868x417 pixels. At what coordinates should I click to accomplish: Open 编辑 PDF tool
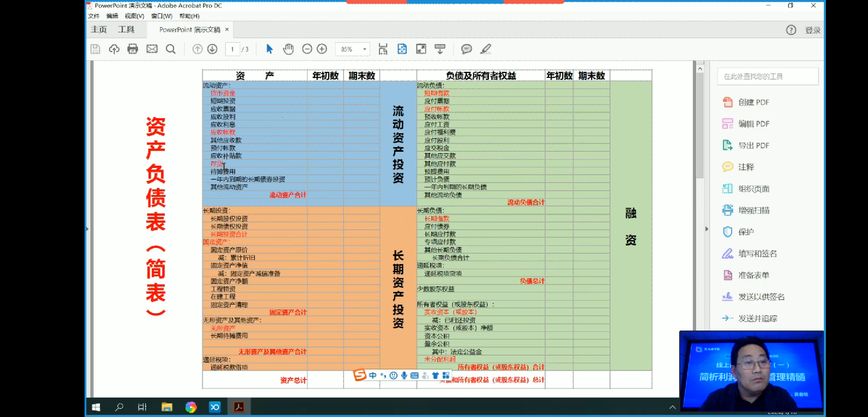pyautogui.click(x=746, y=124)
